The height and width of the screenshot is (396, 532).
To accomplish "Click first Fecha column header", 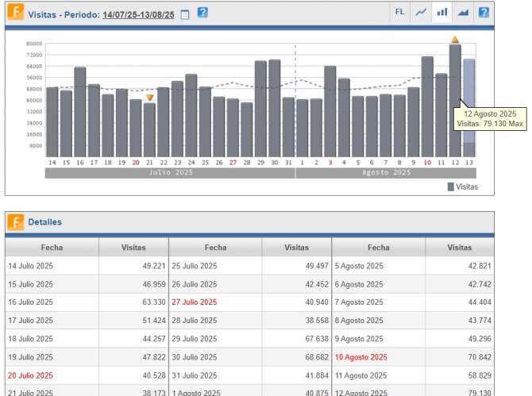I will 52,248.
